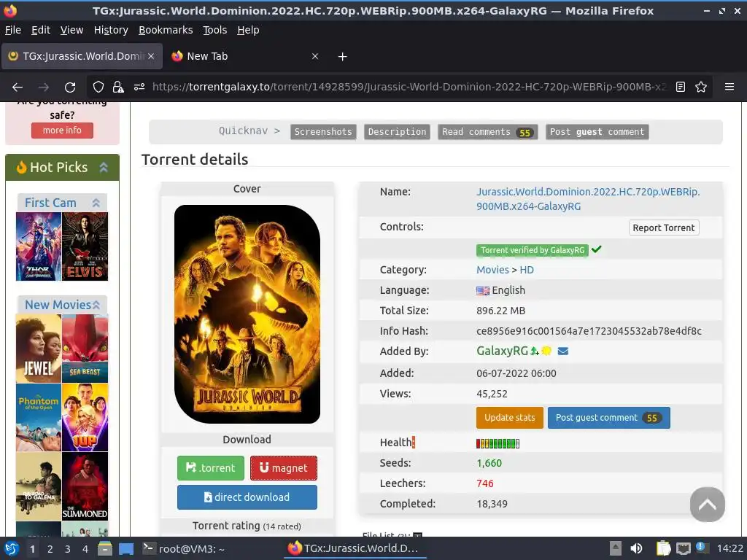The width and height of the screenshot is (747, 560).
Task: Reload the page with the refresh icon
Action: (70, 87)
